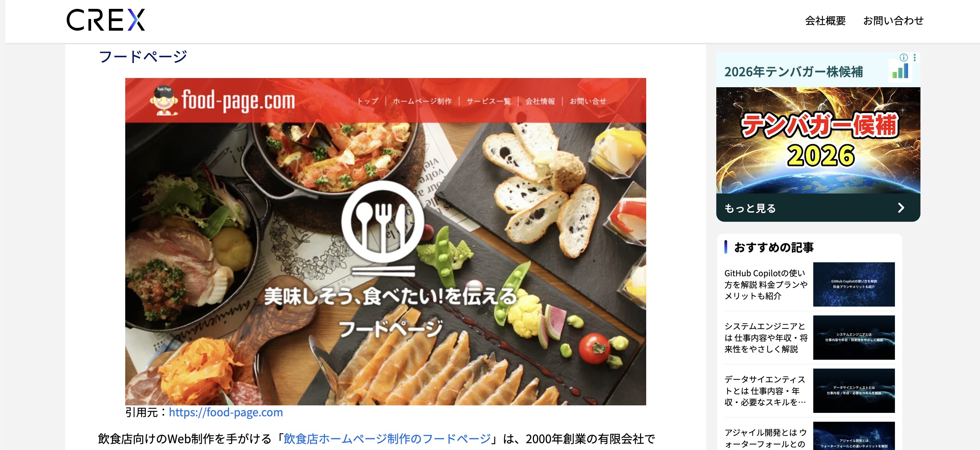Click the food-page.com mascot logo
980x450 pixels.
(x=164, y=100)
